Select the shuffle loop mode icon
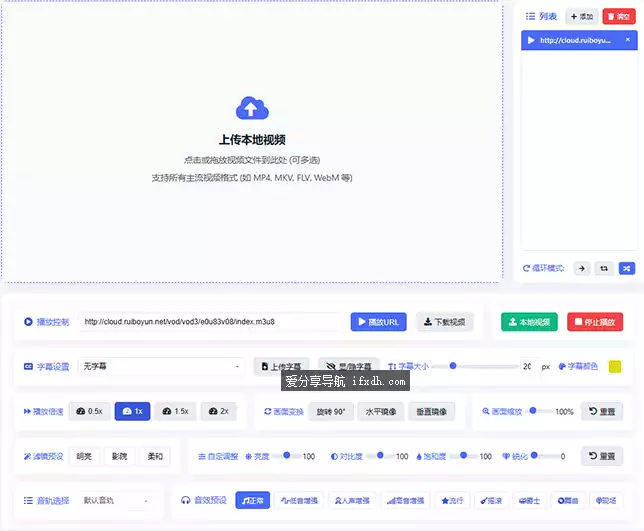This screenshot has height=531, width=644. pyautogui.click(x=627, y=268)
